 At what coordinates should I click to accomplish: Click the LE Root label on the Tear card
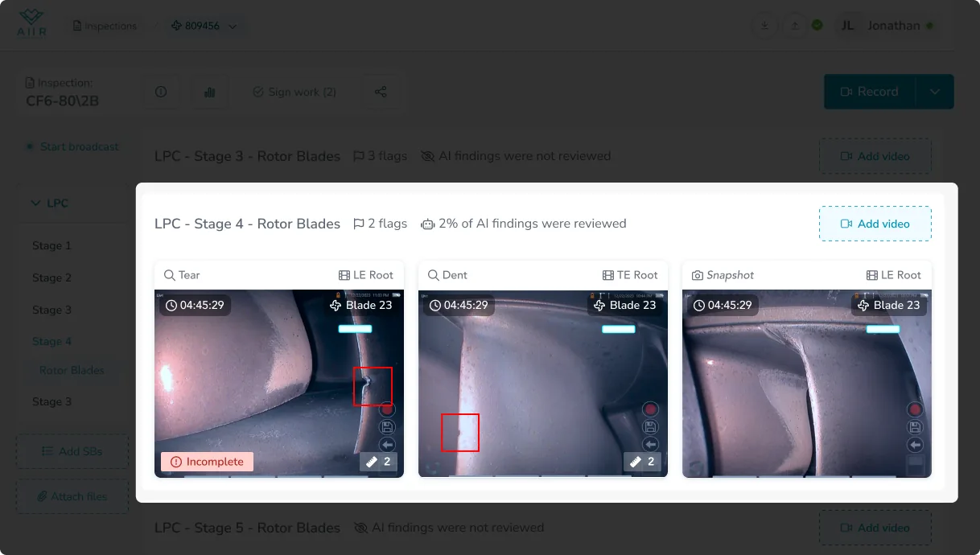366,275
